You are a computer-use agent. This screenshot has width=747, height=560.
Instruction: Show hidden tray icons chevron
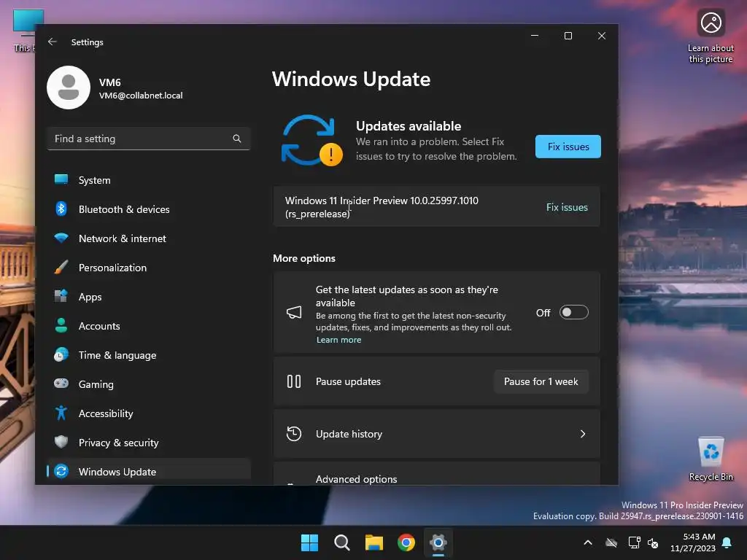click(x=588, y=542)
